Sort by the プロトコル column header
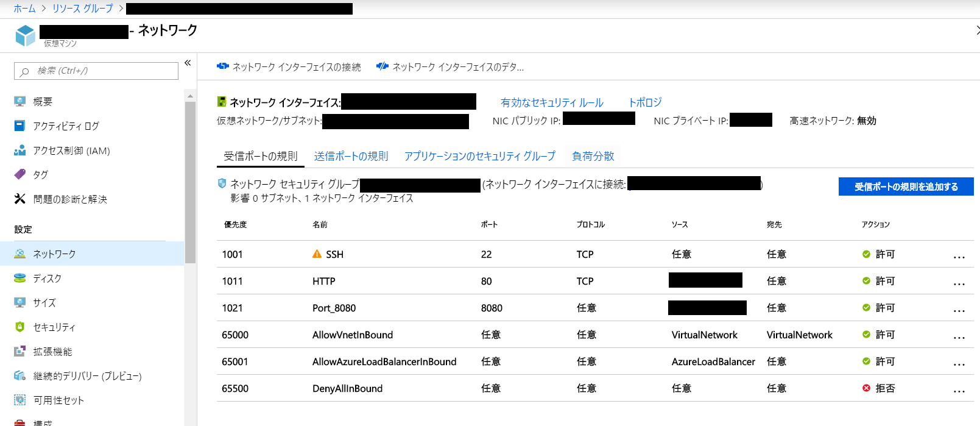980x426 pixels. pos(591,224)
